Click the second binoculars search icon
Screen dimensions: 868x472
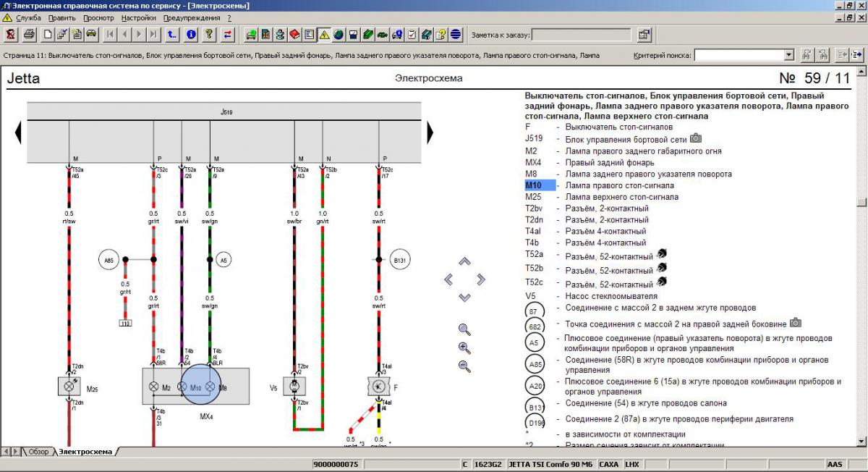coord(822,54)
